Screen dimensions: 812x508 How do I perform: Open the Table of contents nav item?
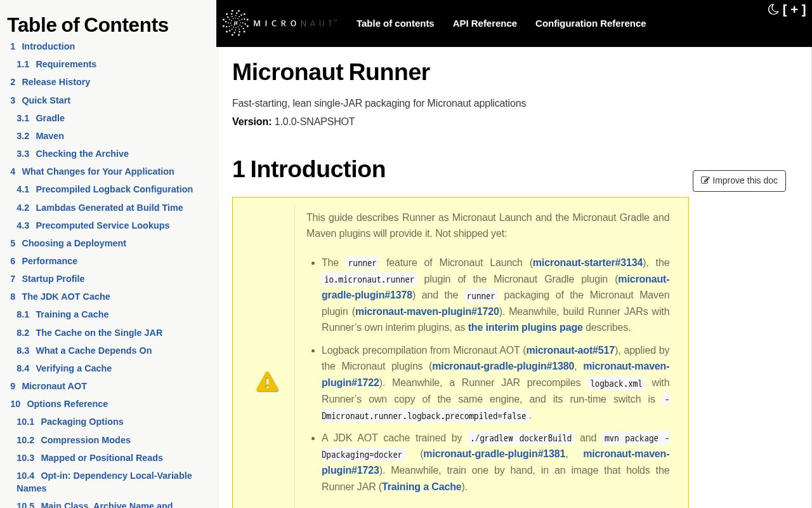coord(395,23)
